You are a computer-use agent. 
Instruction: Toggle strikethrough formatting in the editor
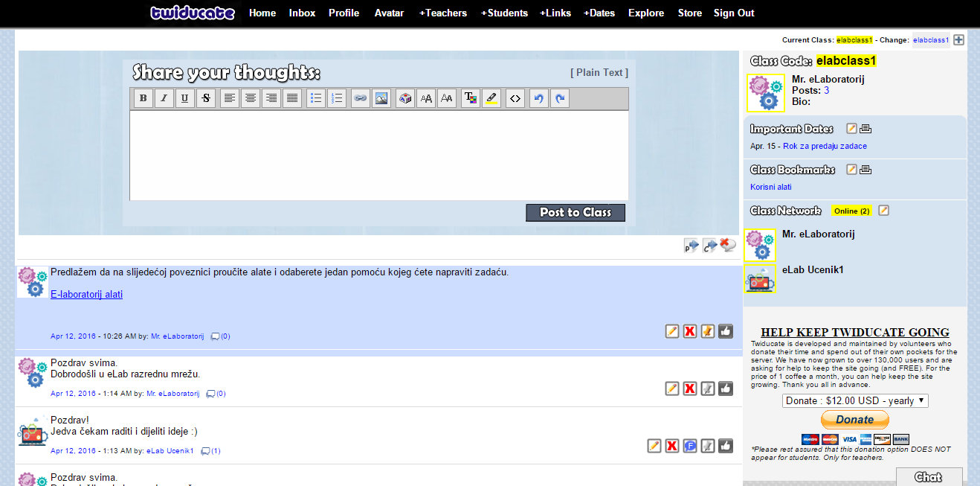[x=206, y=98]
